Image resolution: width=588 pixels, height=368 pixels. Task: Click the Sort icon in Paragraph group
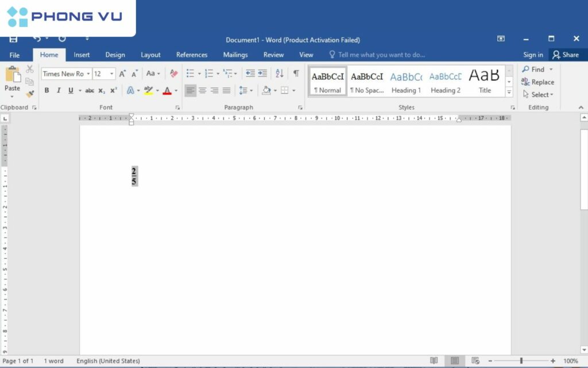[x=280, y=73]
